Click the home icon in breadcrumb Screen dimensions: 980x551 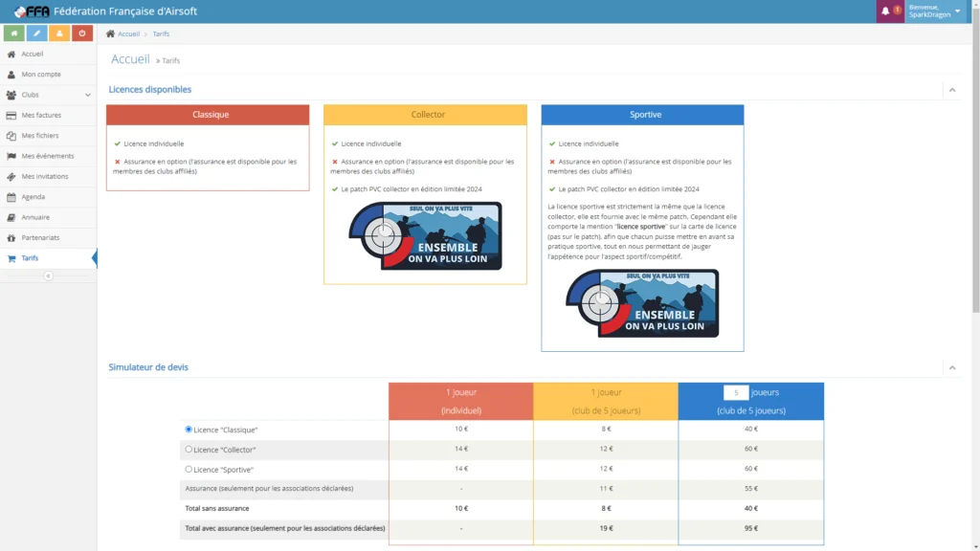(x=111, y=33)
